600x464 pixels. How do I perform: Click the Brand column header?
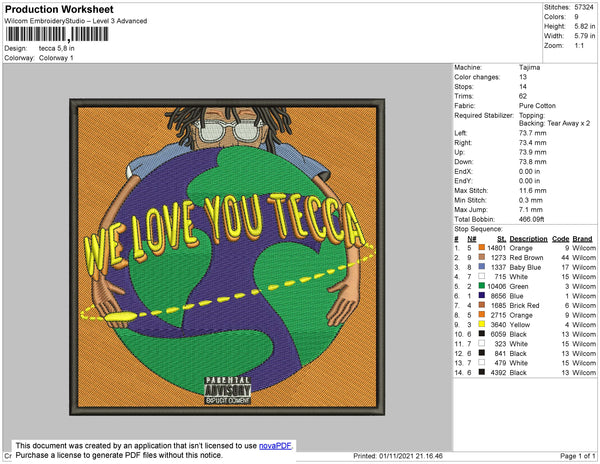pyautogui.click(x=582, y=239)
